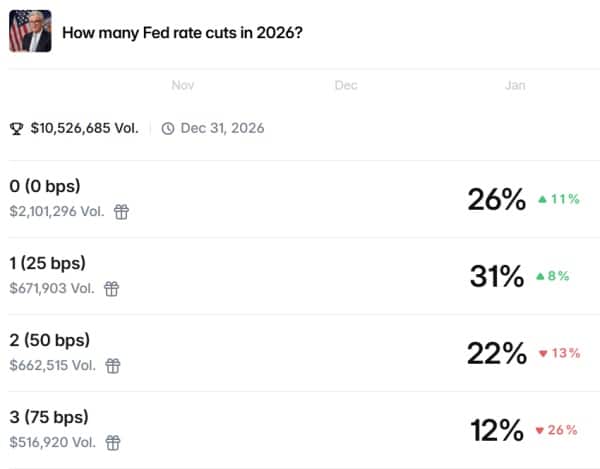
Task: Click the Jan marker on chart axis
Action: point(515,86)
